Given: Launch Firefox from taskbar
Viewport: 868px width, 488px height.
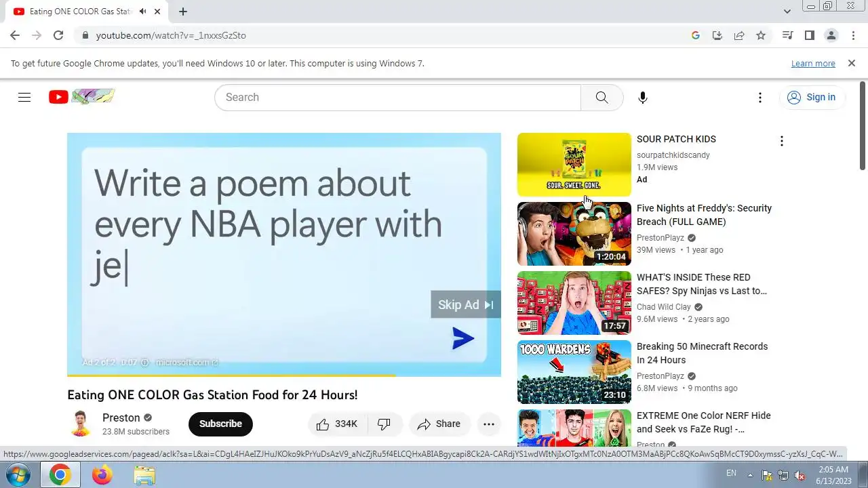Looking at the screenshot, I should pos(102,475).
